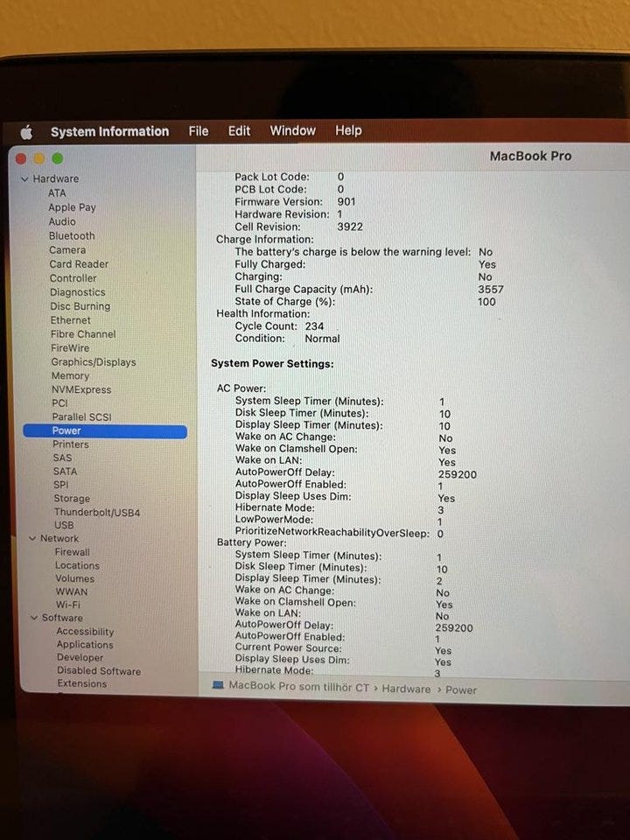Select Disc Burning in the sidebar
This screenshot has width=630, height=840.
[x=80, y=306]
